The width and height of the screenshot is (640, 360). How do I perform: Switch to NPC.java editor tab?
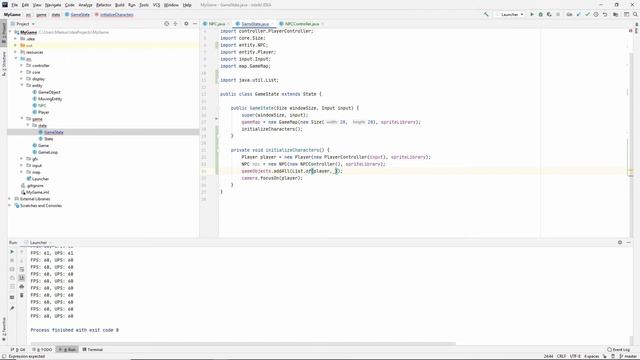[216, 24]
